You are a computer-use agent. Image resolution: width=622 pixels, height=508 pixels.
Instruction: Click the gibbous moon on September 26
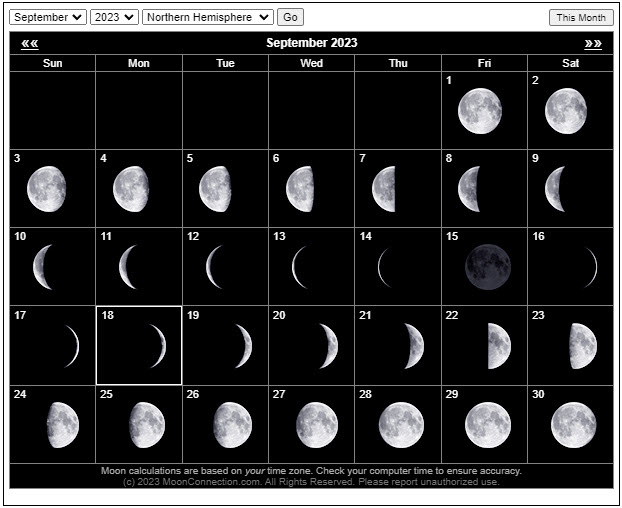(232, 425)
